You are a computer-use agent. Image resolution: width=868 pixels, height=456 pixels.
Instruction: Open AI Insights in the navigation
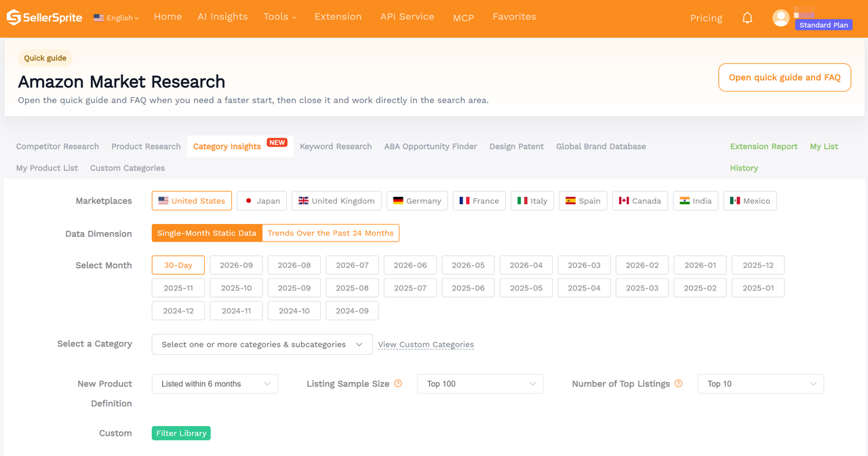point(222,17)
